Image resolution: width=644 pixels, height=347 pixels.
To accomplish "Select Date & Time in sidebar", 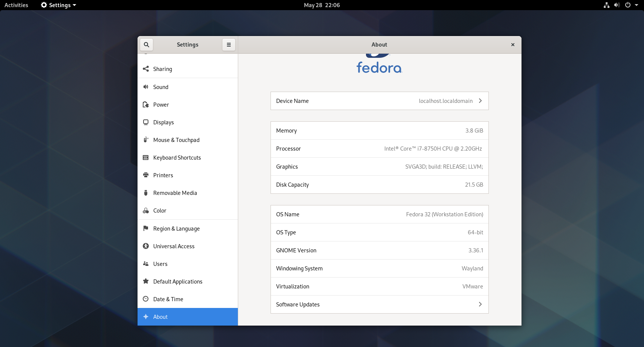I will [x=187, y=299].
